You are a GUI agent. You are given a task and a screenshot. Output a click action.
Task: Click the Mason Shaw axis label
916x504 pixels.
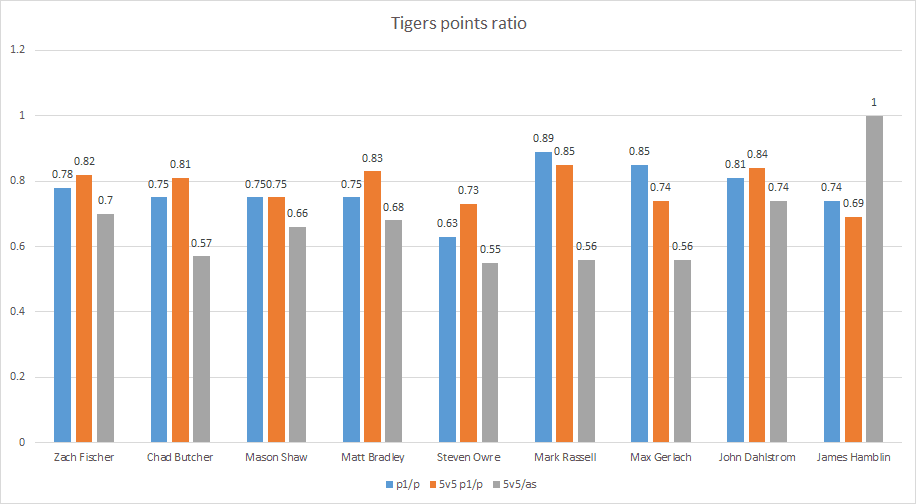pos(276,458)
